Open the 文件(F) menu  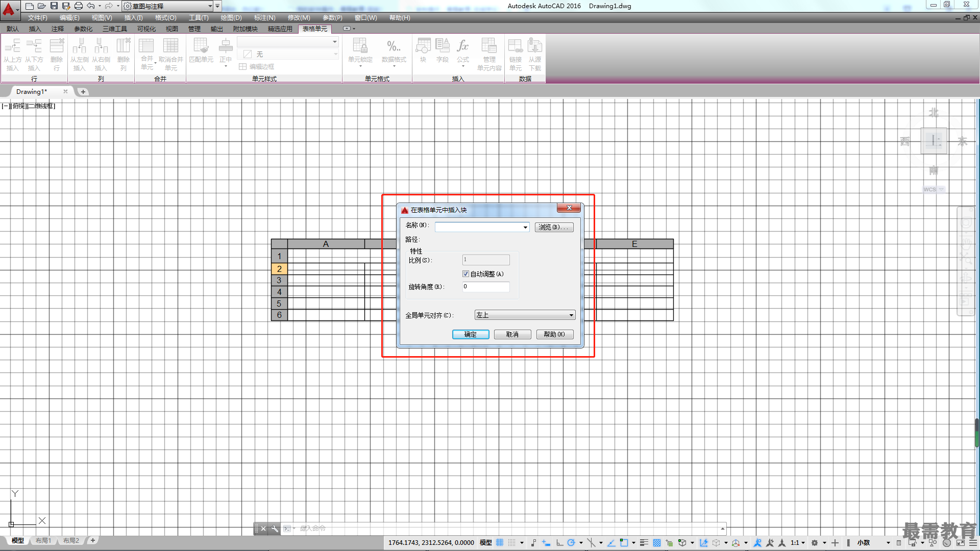(x=38, y=18)
